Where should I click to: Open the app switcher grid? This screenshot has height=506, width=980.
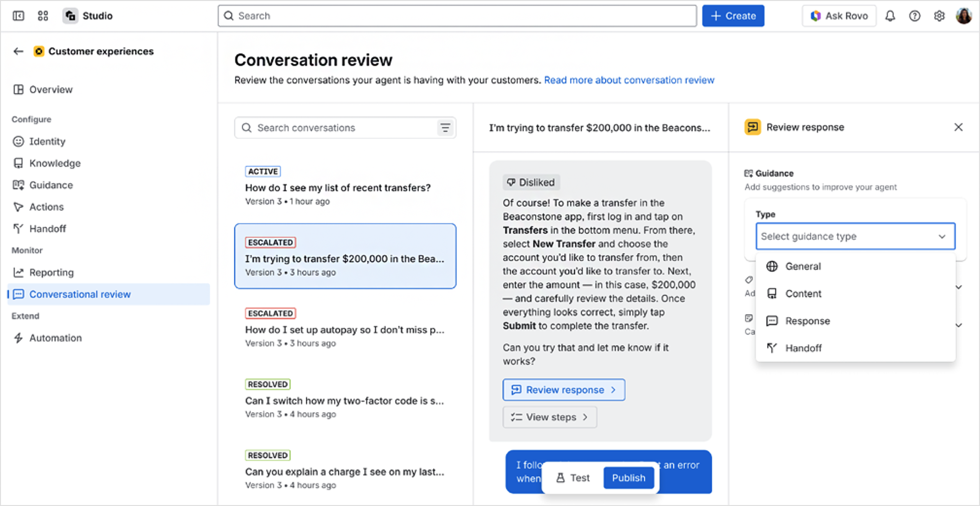point(43,16)
